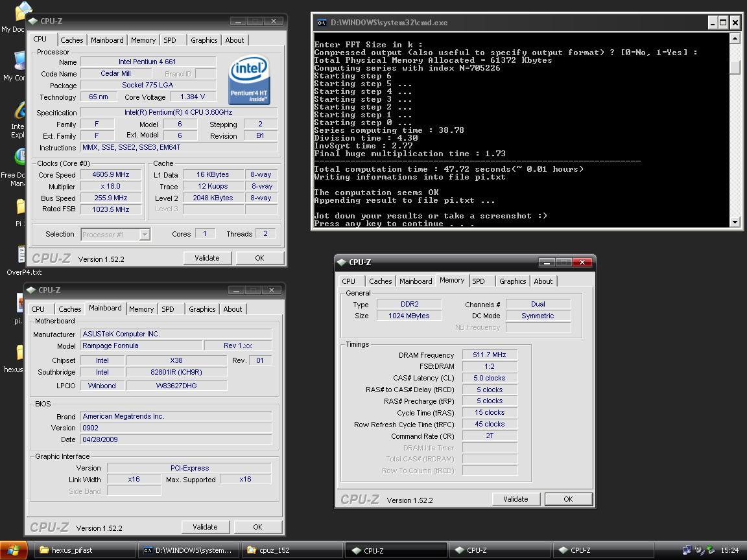This screenshot has width=747, height=560.
Task: Open hexus_pifast taskbar item
Action: 86,550
